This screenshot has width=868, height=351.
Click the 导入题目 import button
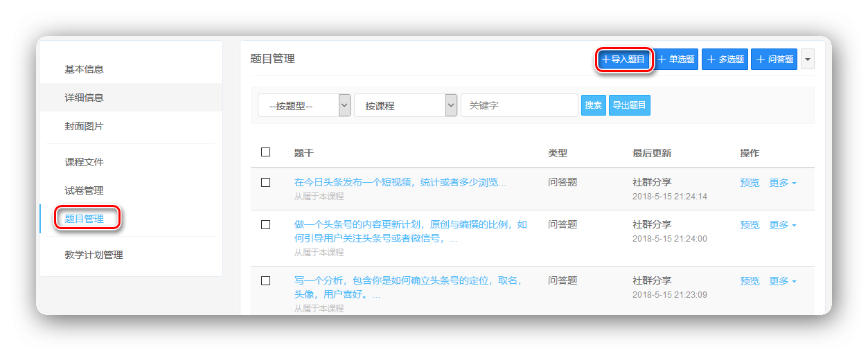pos(623,60)
